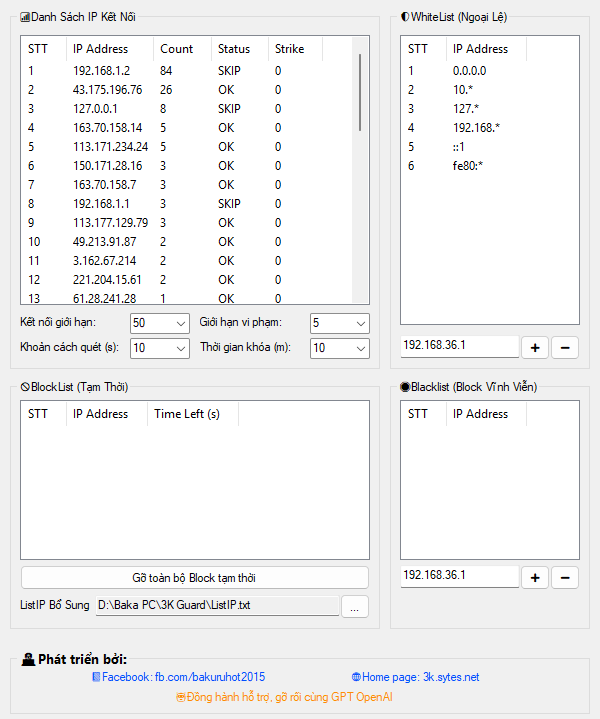Viewport: 600px width, 719px height.
Task: Select WhiteList entry ::1
Action: [x=489, y=147]
